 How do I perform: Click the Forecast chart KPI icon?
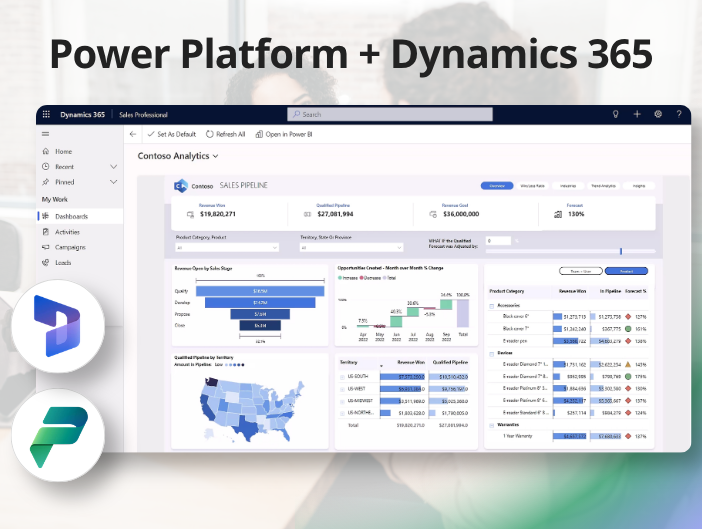click(x=558, y=214)
